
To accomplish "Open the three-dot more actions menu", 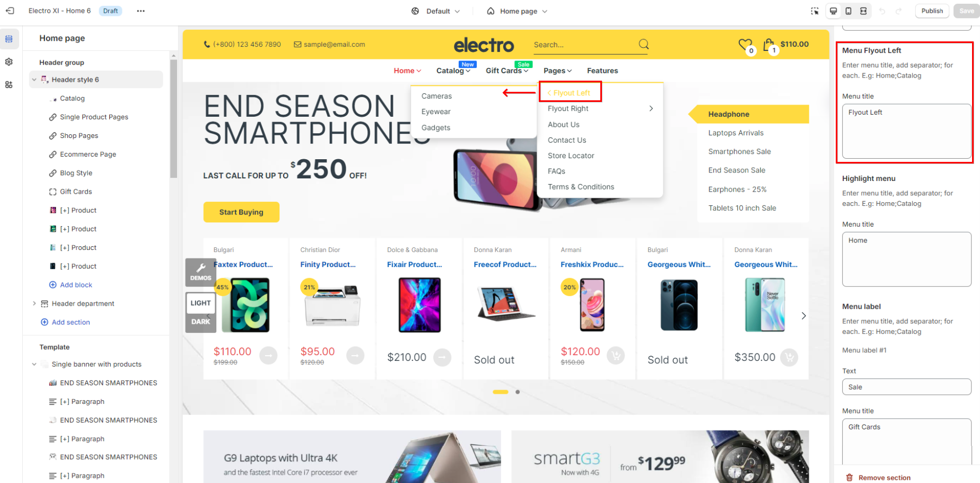I will click(141, 11).
